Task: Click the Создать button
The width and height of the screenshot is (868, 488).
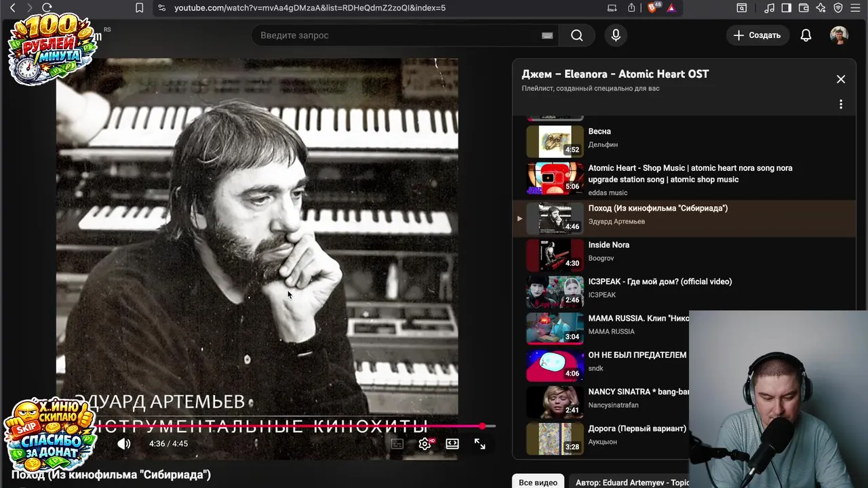Action: click(757, 35)
